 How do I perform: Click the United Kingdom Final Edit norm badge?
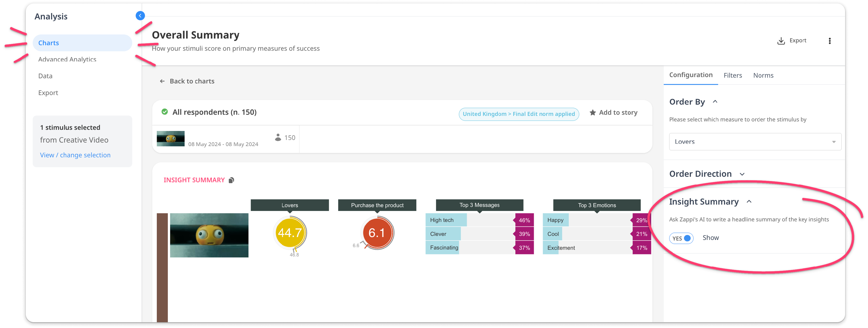[518, 114]
